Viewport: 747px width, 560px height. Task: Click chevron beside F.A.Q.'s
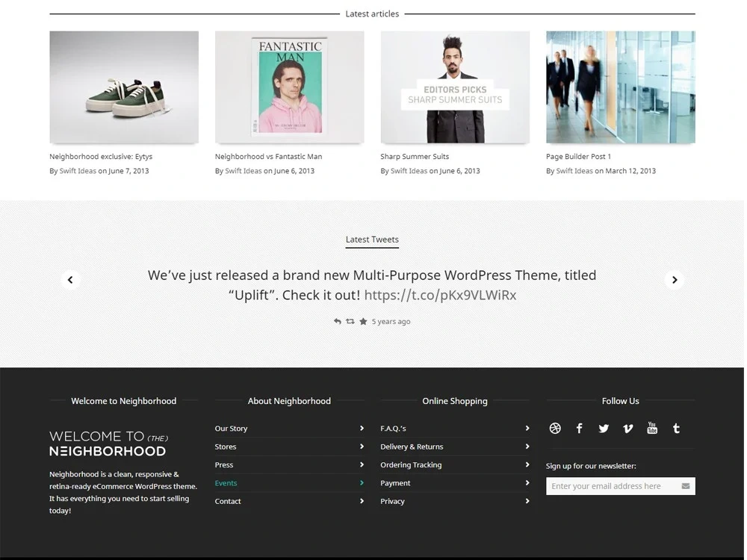point(527,429)
